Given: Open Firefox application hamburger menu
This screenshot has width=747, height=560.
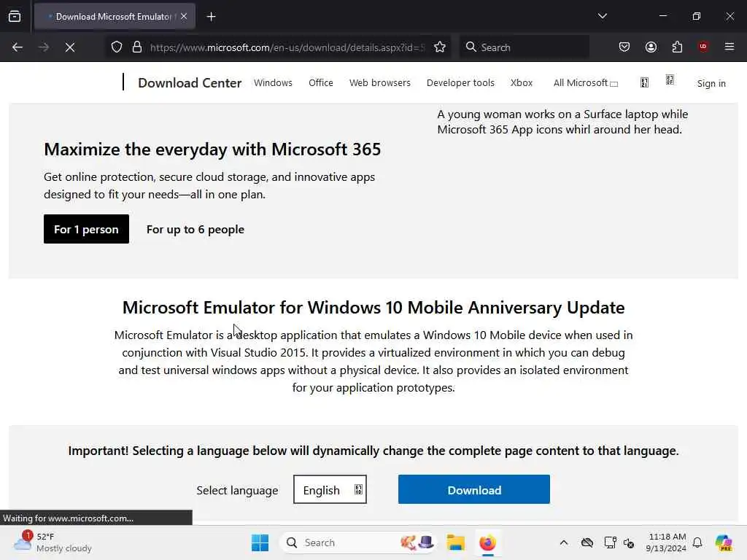Looking at the screenshot, I should [729, 47].
